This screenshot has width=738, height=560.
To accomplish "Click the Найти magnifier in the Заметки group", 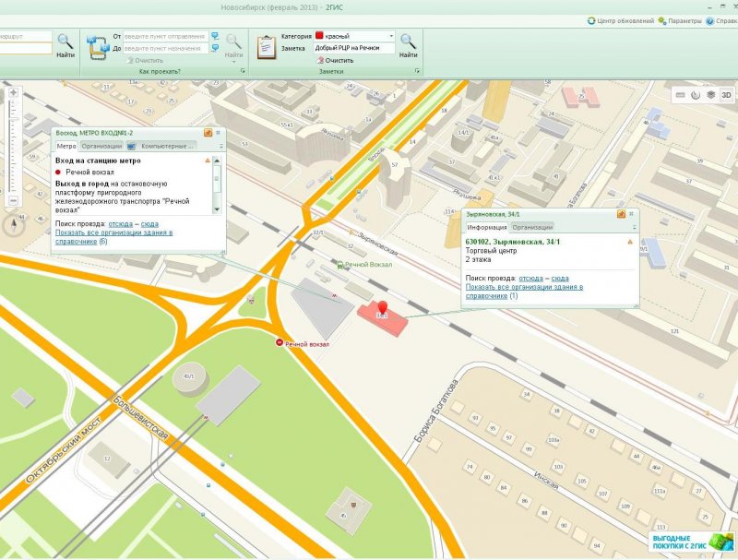I will point(408,45).
